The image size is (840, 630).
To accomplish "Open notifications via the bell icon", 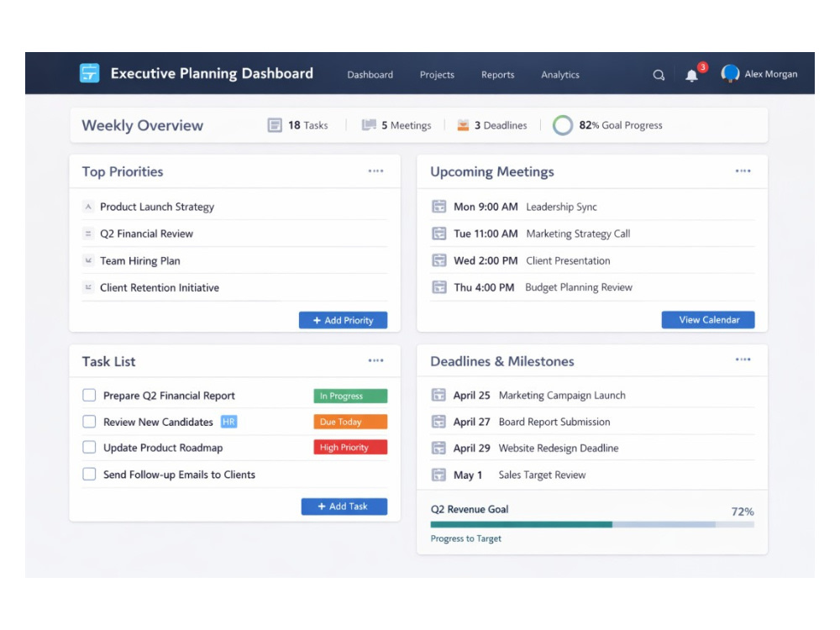I will (691, 76).
